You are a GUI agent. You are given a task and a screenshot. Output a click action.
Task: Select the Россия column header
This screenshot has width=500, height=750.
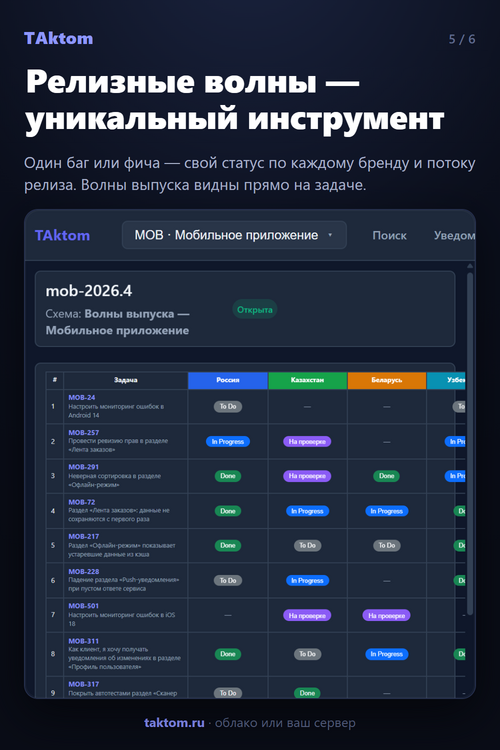[x=228, y=380]
